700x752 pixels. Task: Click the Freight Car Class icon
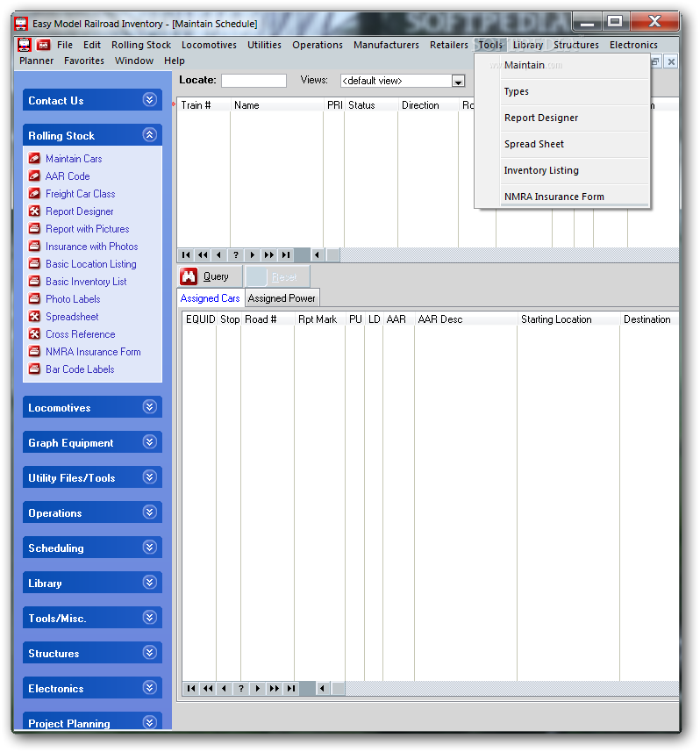coord(34,194)
